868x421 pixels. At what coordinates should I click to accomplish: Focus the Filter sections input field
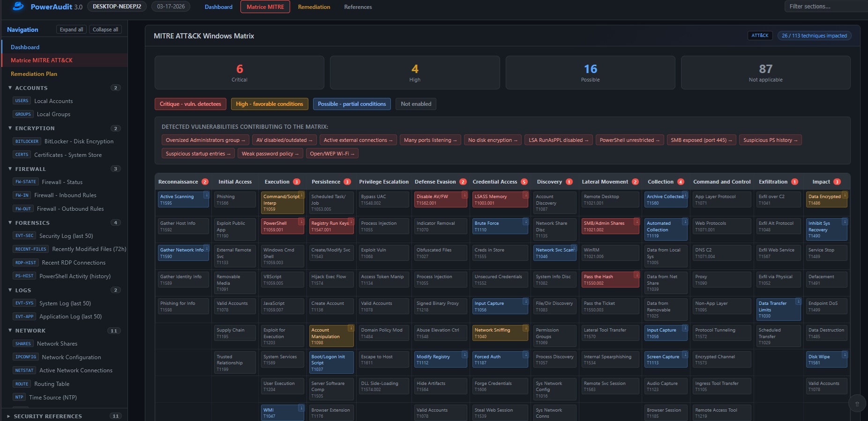(x=826, y=7)
